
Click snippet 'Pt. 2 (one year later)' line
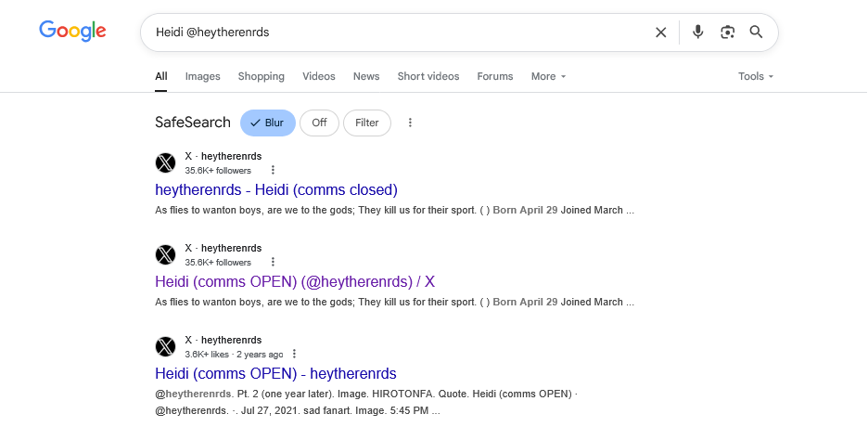366,395
